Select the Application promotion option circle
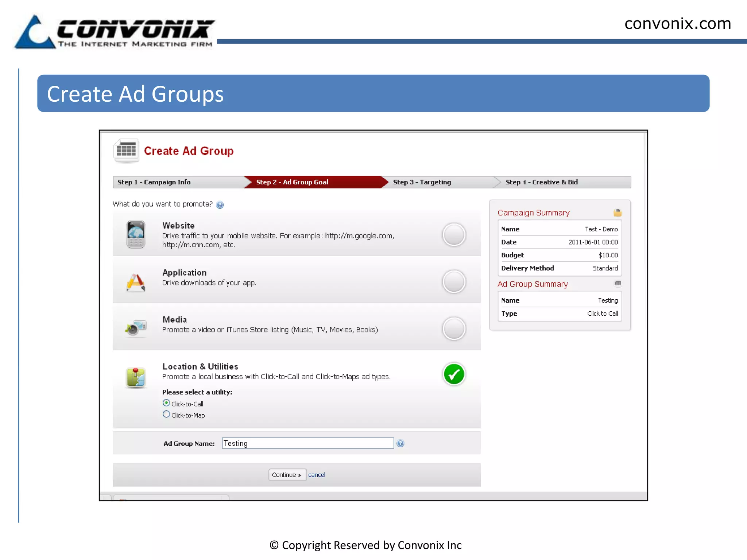747x560 pixels. click(x=454, y=281)
